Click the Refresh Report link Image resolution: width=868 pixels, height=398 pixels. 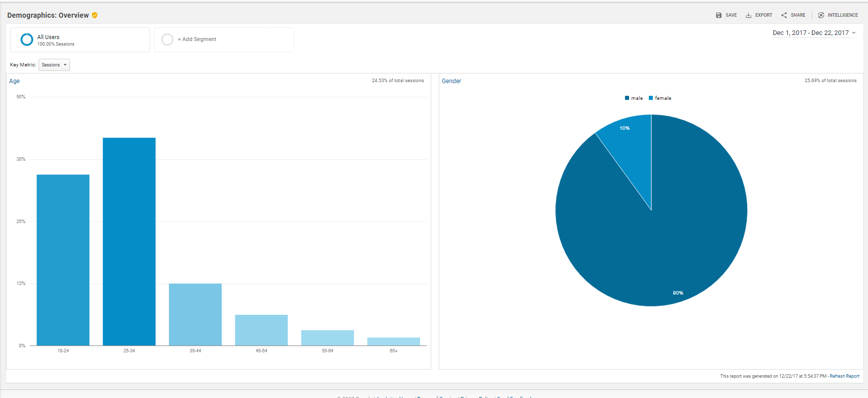click(x=844, y=376)
